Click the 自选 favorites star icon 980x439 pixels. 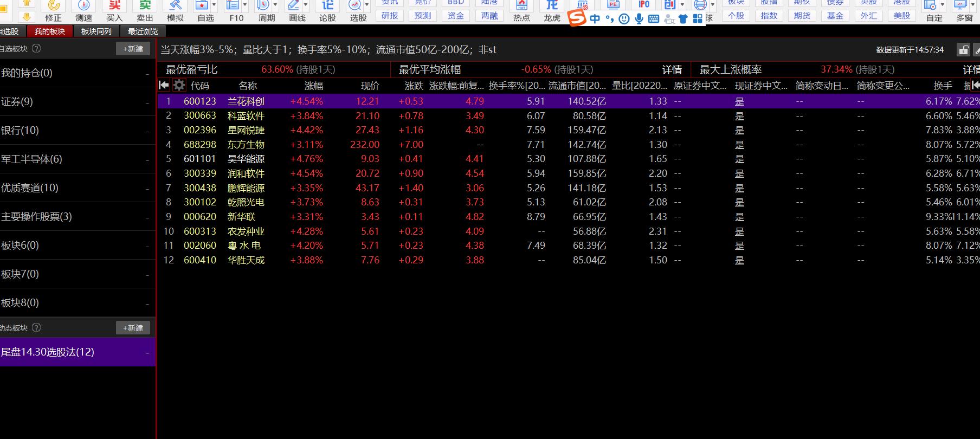tap(202, 7)
